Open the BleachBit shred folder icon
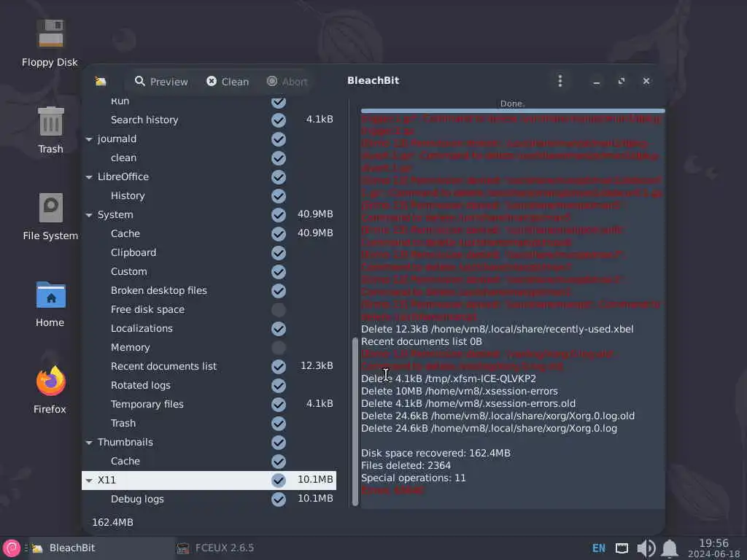The image size is (747, 560). (101, 82)
